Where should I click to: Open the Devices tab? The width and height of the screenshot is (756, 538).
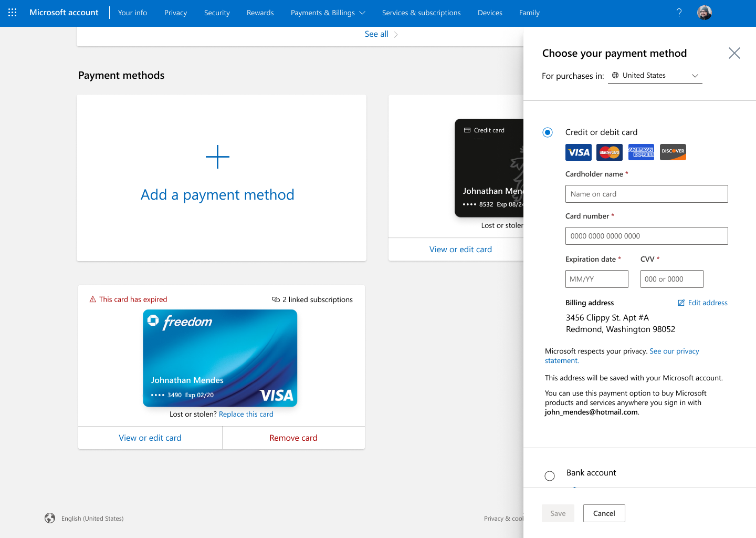(490, 13)
